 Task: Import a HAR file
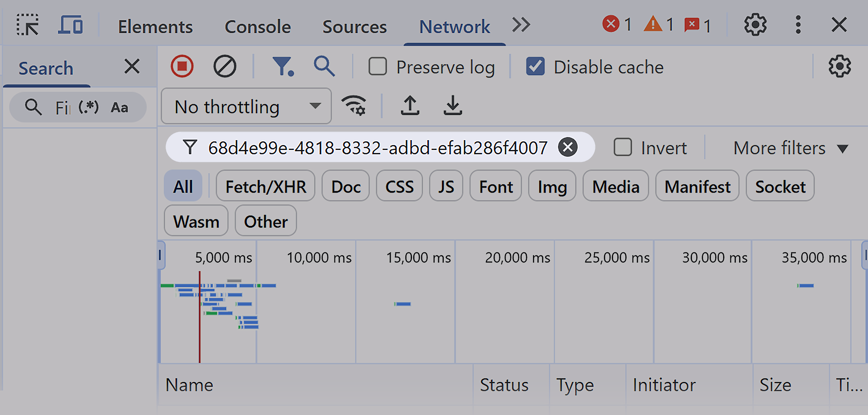(x=410, y=105)
